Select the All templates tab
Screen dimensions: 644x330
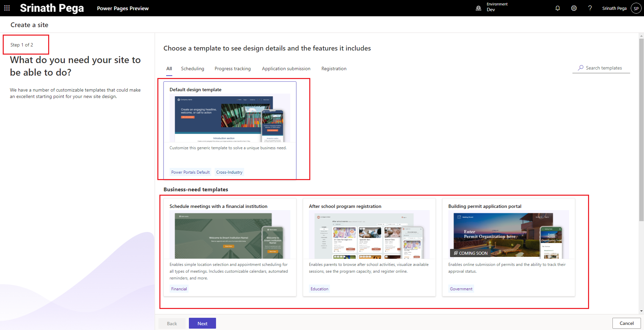pos(169,69)
